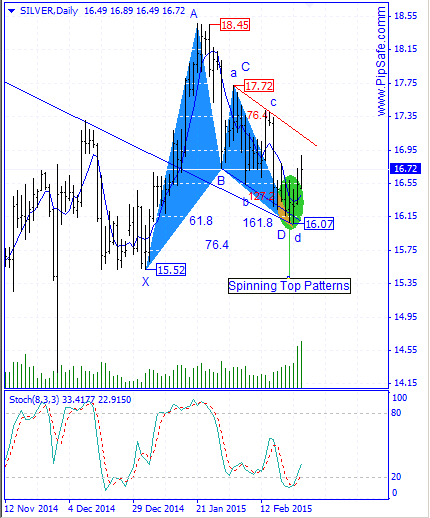
Task: Click the red 127.2 ratio text
Action: coord(262,196)
